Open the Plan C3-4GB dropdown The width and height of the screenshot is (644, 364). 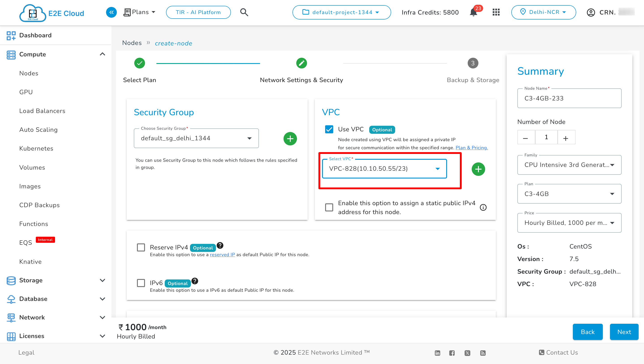pos(569,194)
